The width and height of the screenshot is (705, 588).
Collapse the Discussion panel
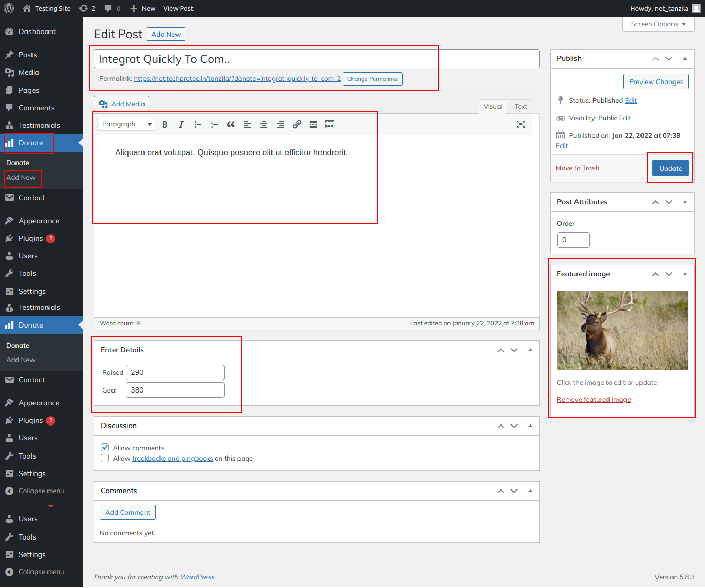click(x=530, y=426)
